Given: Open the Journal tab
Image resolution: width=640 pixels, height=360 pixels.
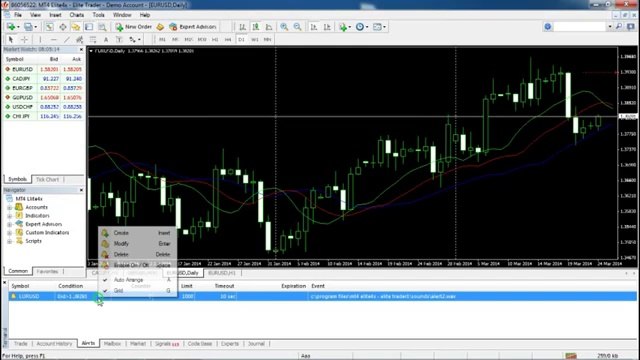Looking at the screenshot, I should 256,344.
